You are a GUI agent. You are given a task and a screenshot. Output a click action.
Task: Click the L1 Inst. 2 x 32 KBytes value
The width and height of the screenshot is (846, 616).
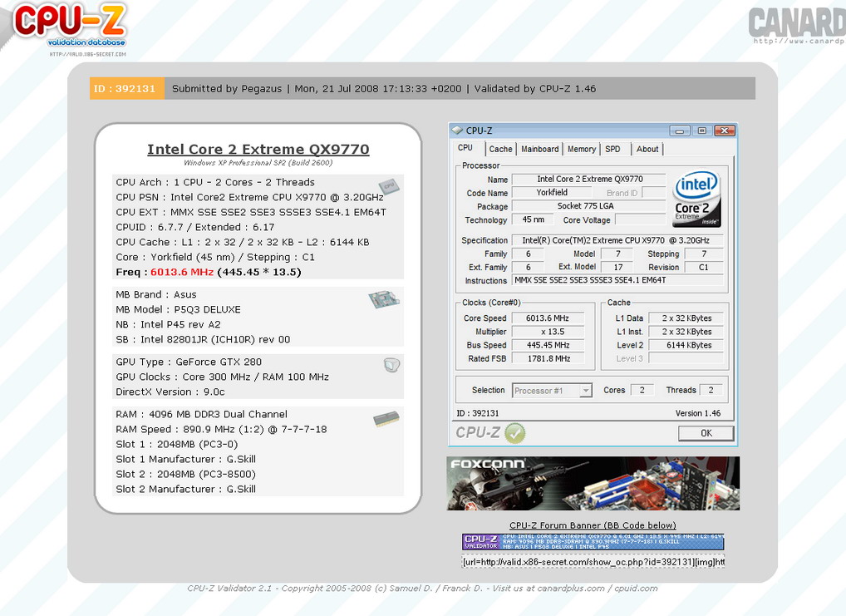tap(686, 332)
